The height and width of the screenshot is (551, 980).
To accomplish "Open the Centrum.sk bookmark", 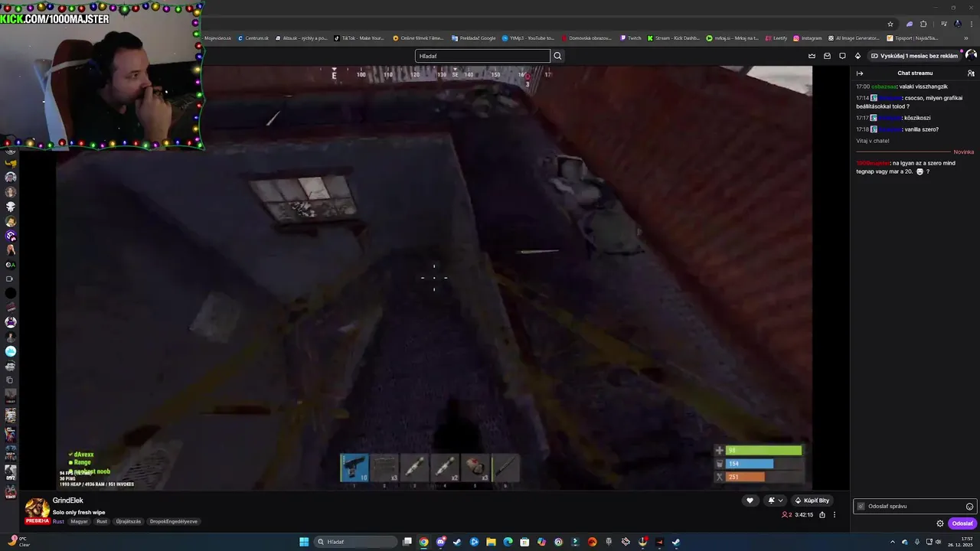I will click(253, 38).
